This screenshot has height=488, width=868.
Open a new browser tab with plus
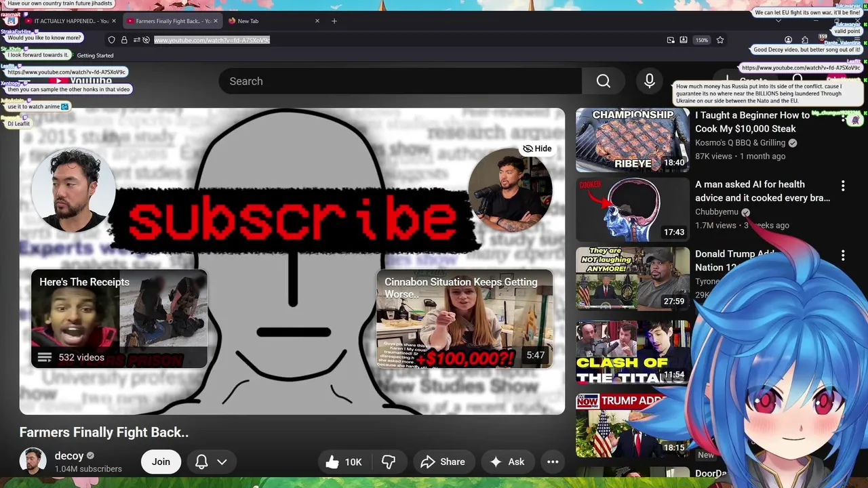(334, 21)
